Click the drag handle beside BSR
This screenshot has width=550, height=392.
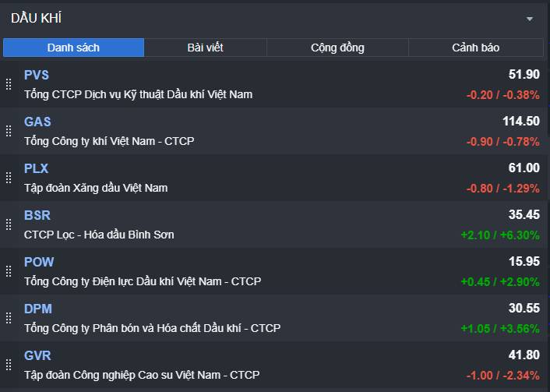[x=9, y=224]
